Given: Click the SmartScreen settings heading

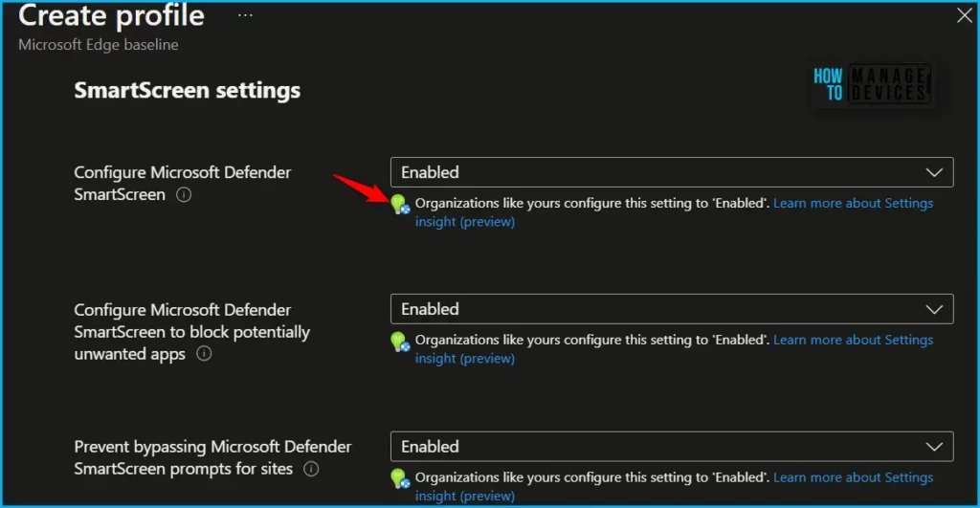Looking at the screenshot, I should click(x=188, y=91).
